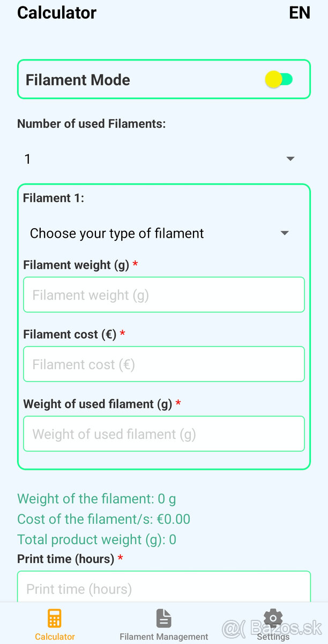This screenshot has height=644, width=328.
Task: Click the Calculator icon in bottom bar
Action: [x=55, y=618]
